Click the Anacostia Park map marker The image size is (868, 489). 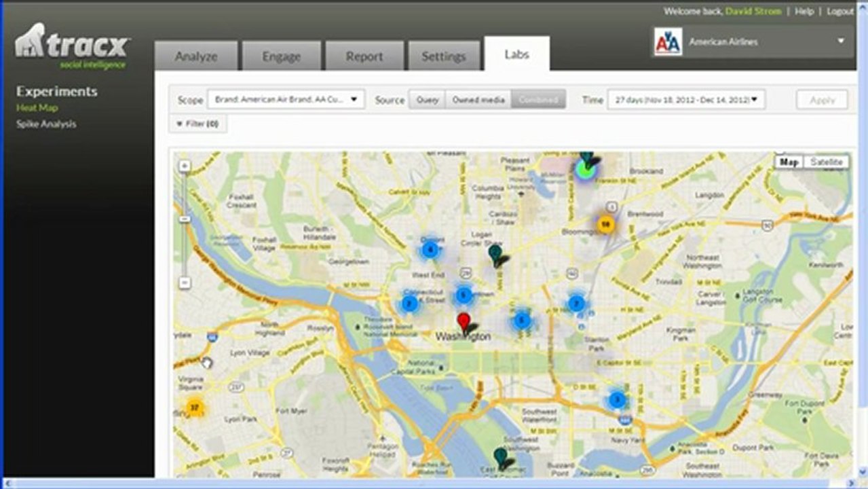coord(672,448)
